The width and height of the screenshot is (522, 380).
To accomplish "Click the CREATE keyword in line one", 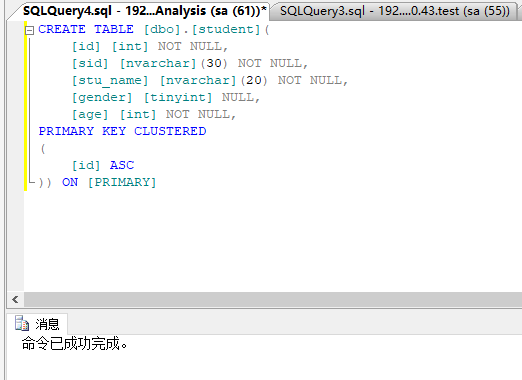I will [62, 29].
